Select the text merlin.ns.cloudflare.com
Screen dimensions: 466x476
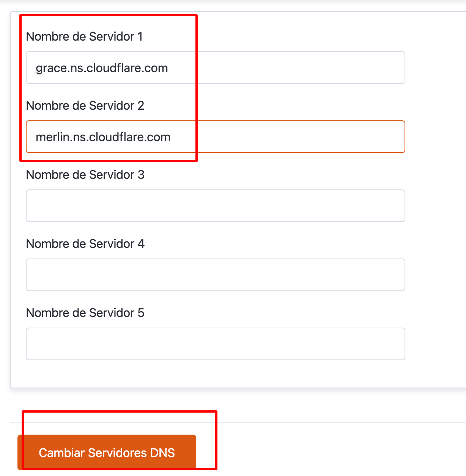pyautogui.click(x=103, y=137)
